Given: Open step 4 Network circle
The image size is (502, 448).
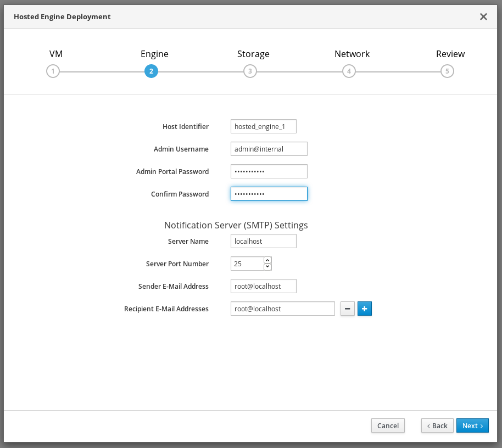Looking at the screenshot, I should pos(348,71).
